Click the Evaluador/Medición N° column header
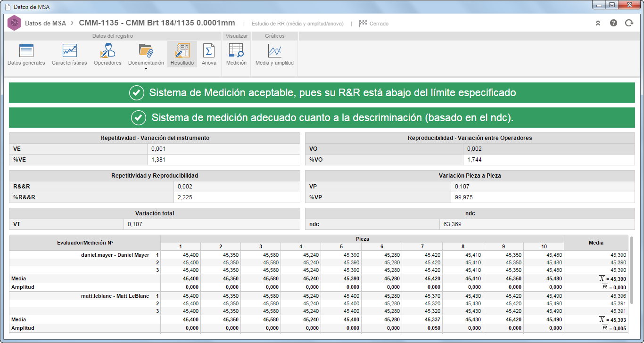The image size is (644, 343). 85,243
